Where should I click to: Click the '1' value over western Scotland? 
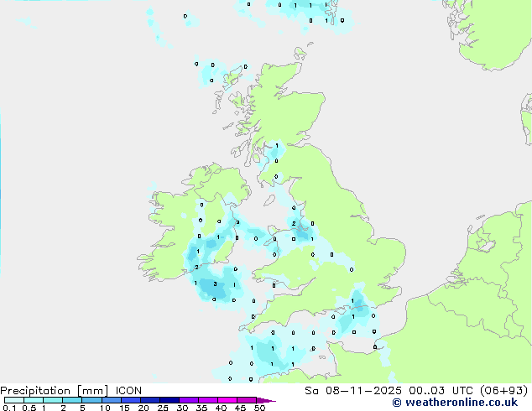[x=277, y=145]
